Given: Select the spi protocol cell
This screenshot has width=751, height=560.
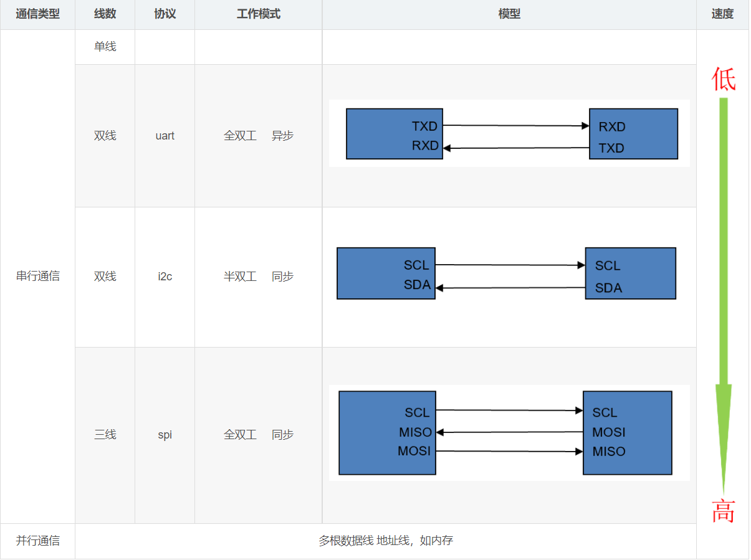Looking at the screenshot, I should [165, 435].
